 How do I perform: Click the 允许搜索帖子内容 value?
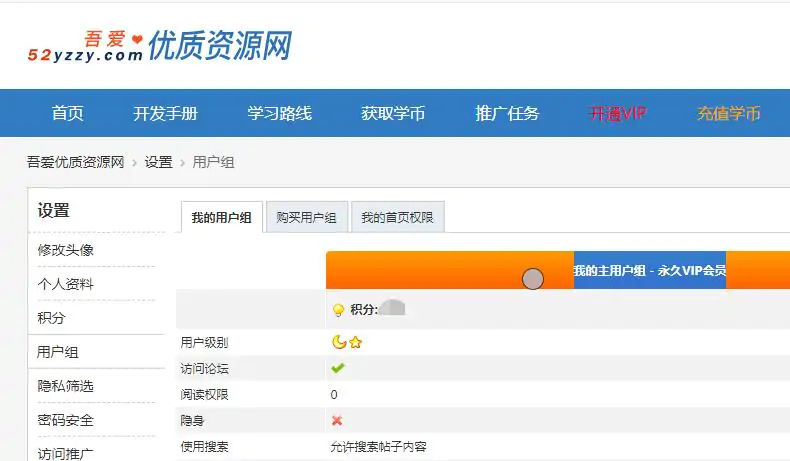(378, 446)
